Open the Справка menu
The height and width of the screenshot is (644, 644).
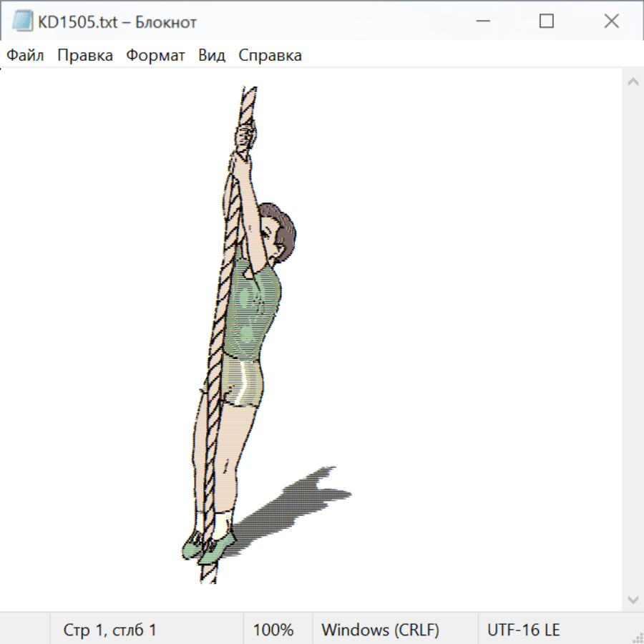[x=270, y=56]
